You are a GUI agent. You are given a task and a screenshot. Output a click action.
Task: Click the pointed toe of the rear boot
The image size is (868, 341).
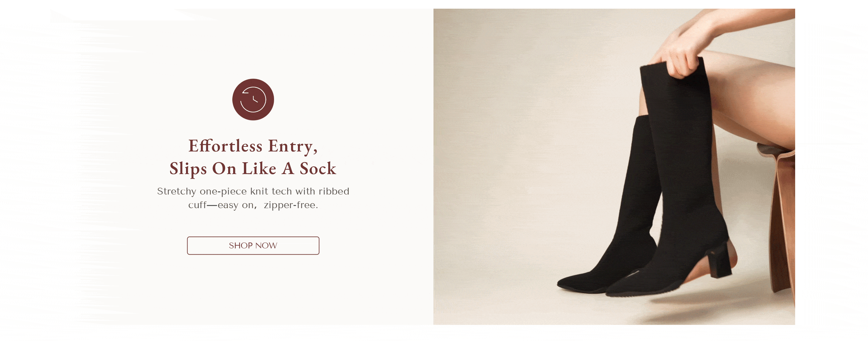[x=573, y=282]
